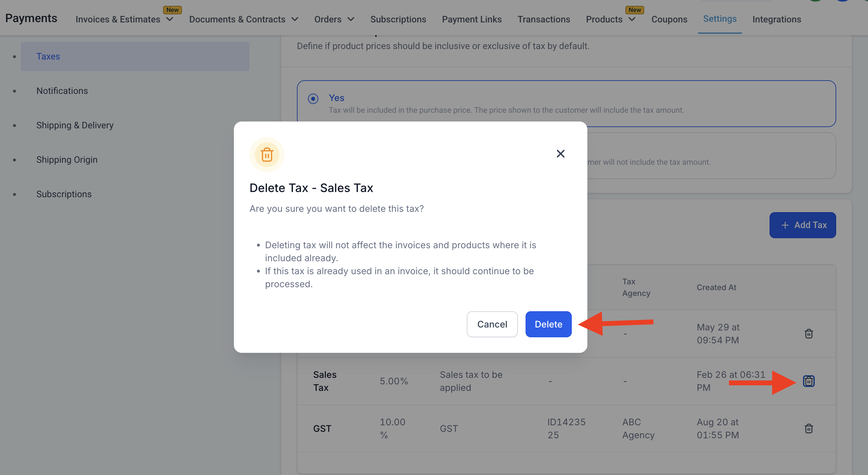Switch to the Integrations tab
This screenshot has width=868, height=475.
point(776,19)
